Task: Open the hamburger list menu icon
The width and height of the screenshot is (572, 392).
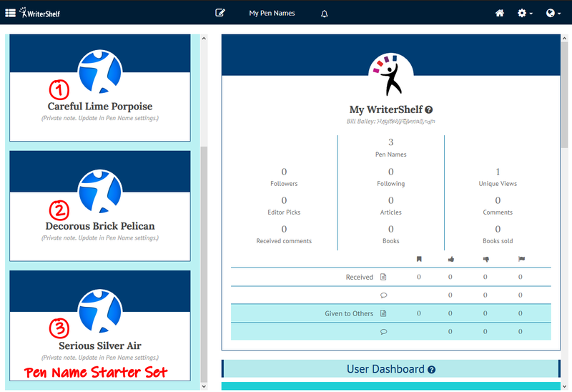Action: pos(10,13)
